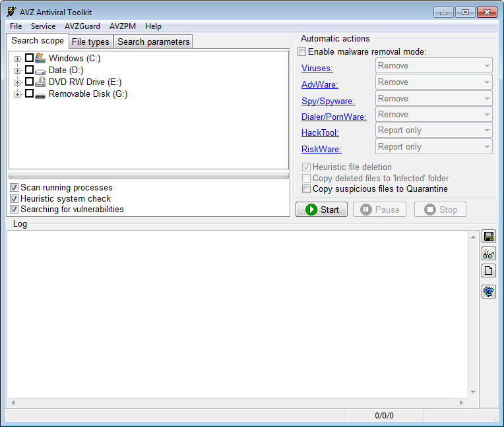504x427 pixels.
Task: Click the Date (D:) drive icon
Action: click(x=40, y=71)
